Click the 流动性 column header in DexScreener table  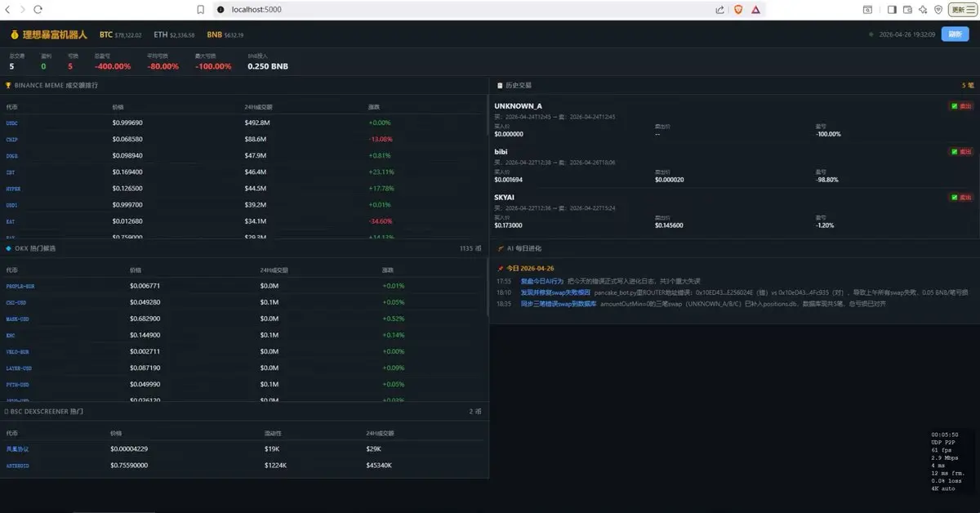[x=272, y=433]
